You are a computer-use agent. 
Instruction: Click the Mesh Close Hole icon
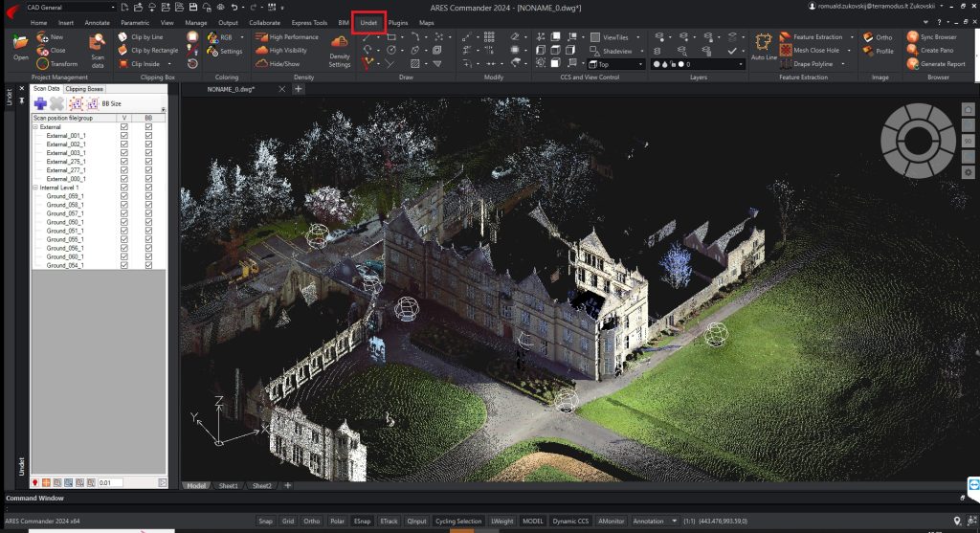pyautogui.click(x=785, y=51)
